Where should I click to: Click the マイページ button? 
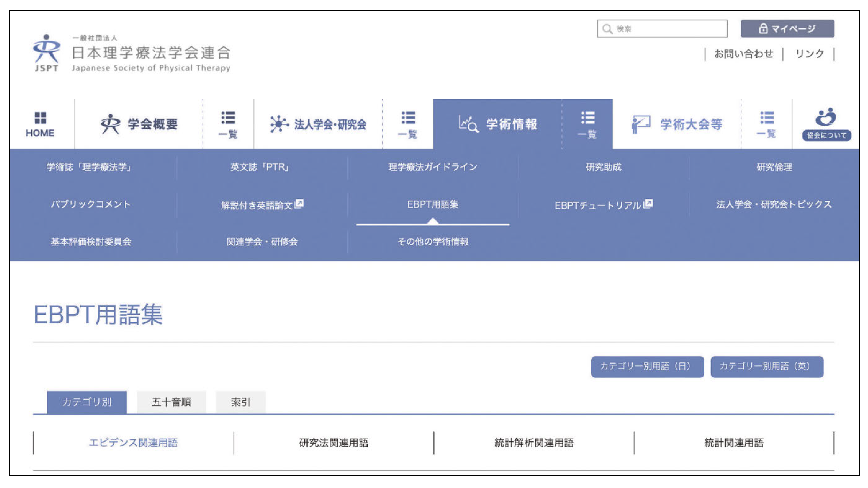click(787, 29)
